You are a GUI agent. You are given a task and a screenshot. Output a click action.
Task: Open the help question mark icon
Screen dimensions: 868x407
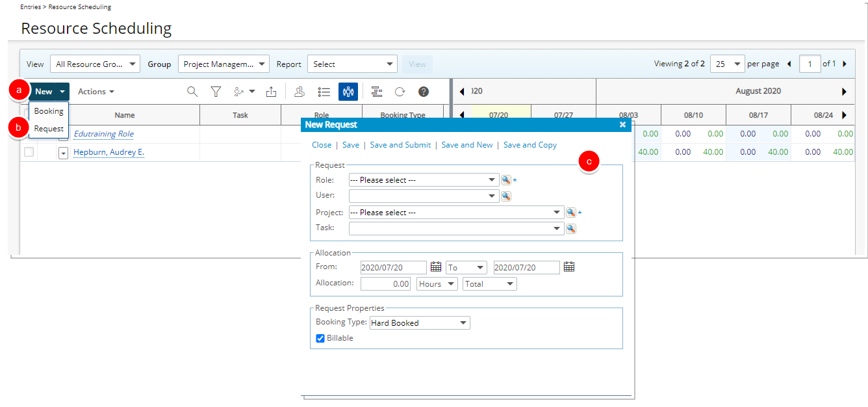[424, 92]
